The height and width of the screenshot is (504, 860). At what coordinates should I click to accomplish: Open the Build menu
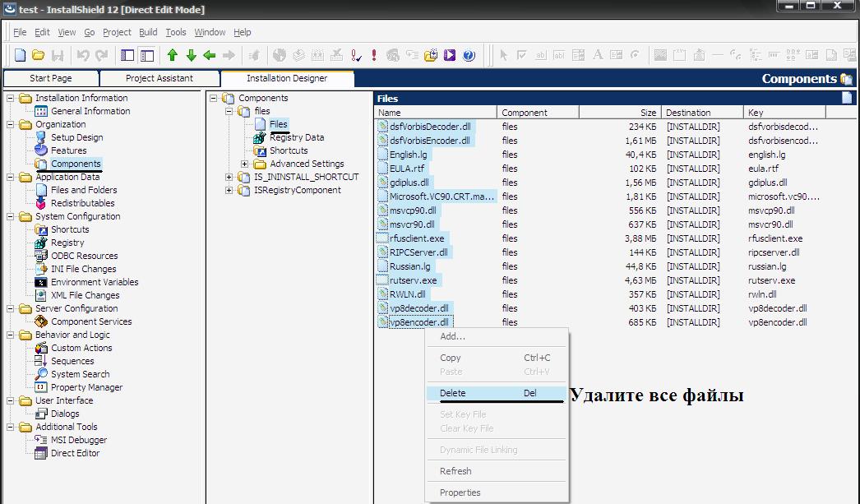148,32
